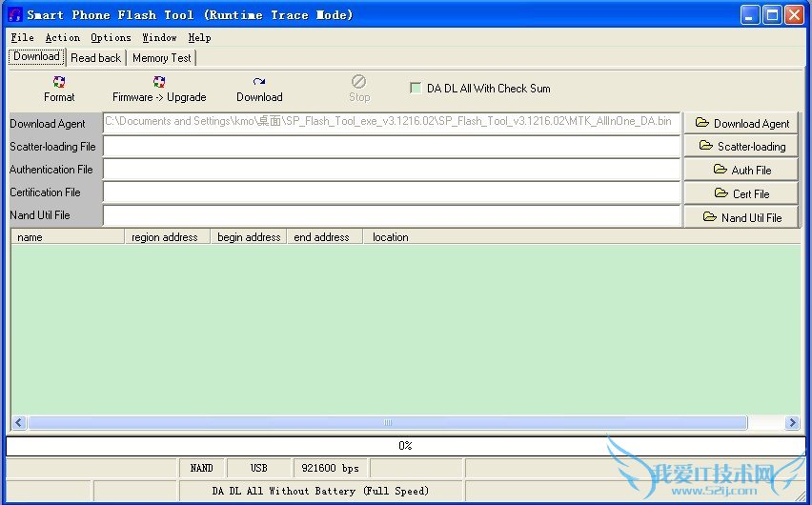Switch to the Memory Test tab
Image resolution: width=812 pixels, height=505 pixels.
(x=161, y=58)
